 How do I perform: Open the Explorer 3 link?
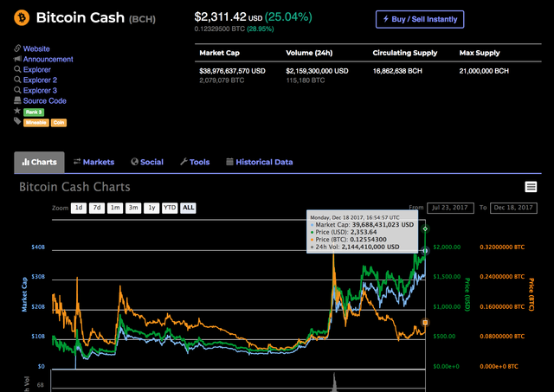(40, 90)
